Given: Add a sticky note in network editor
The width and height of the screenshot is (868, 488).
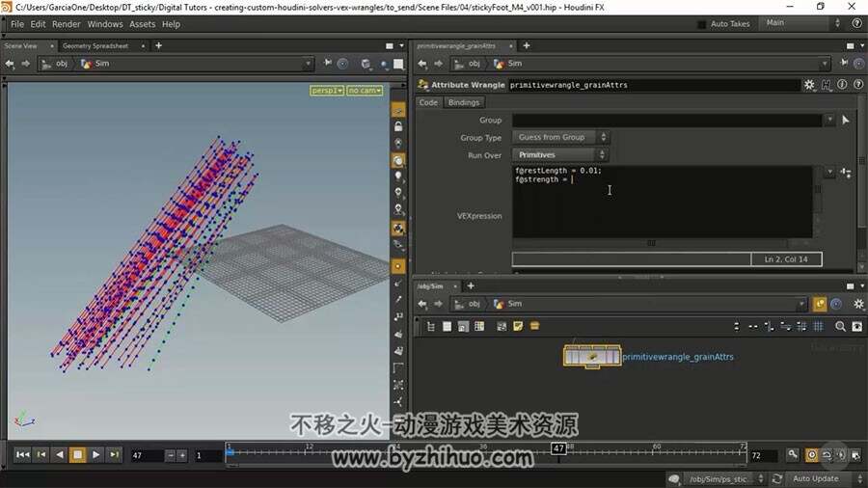Looking at the screenshot, I should [518, 326].
